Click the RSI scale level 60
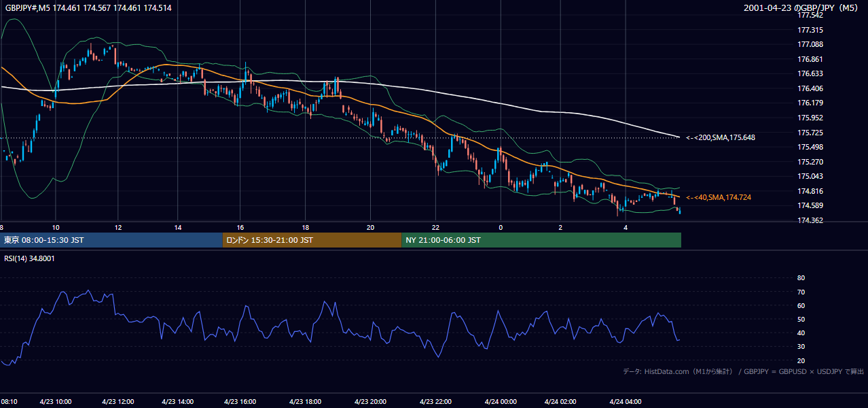This screenshot has width=868, height=408. pos(801,305)
